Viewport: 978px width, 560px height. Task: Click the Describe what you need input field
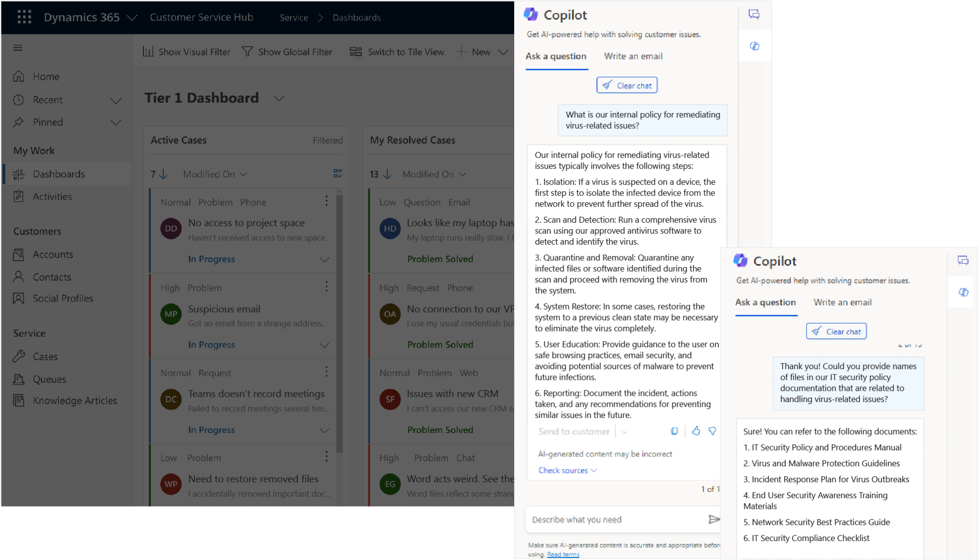point(598,519)
